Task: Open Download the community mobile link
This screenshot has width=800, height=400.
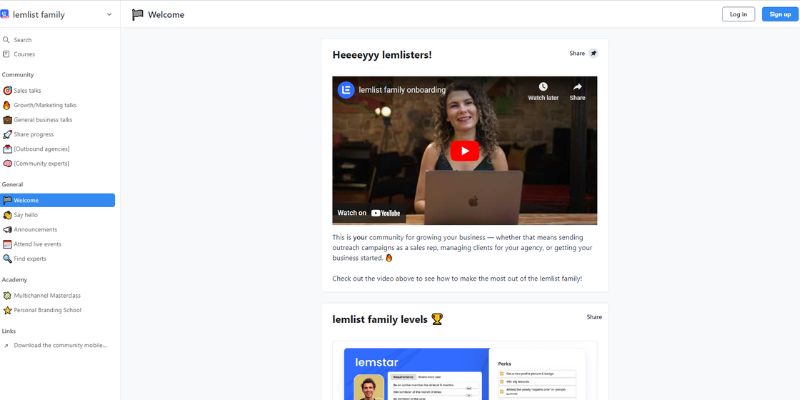Action: click(60, 345)
